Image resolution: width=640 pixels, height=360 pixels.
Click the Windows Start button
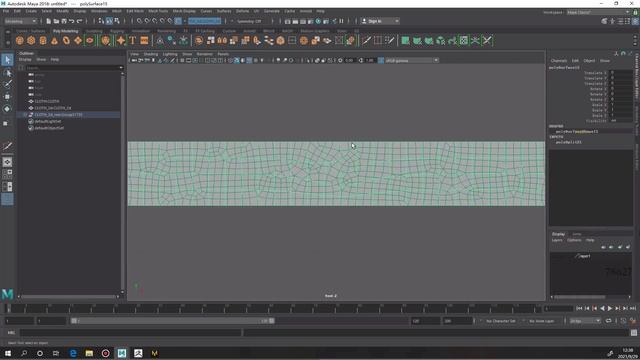pos(8,353)
